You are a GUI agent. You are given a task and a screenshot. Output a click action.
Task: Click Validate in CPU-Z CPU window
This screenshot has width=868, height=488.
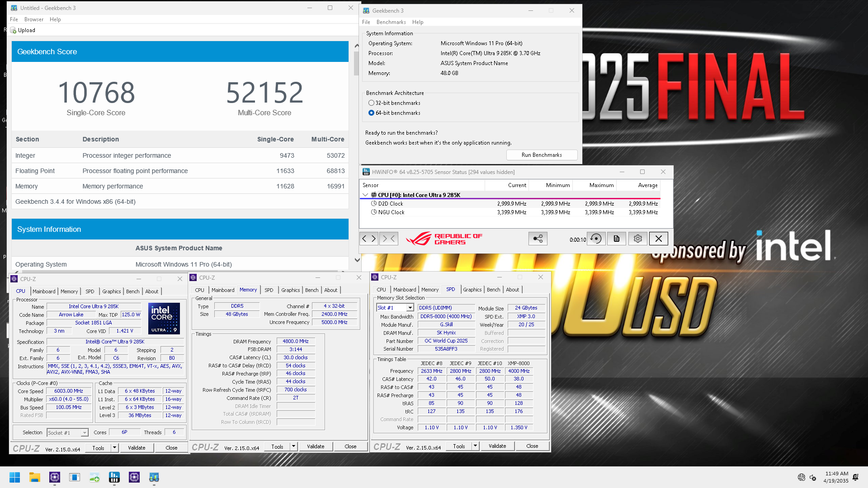click(137, 448)
